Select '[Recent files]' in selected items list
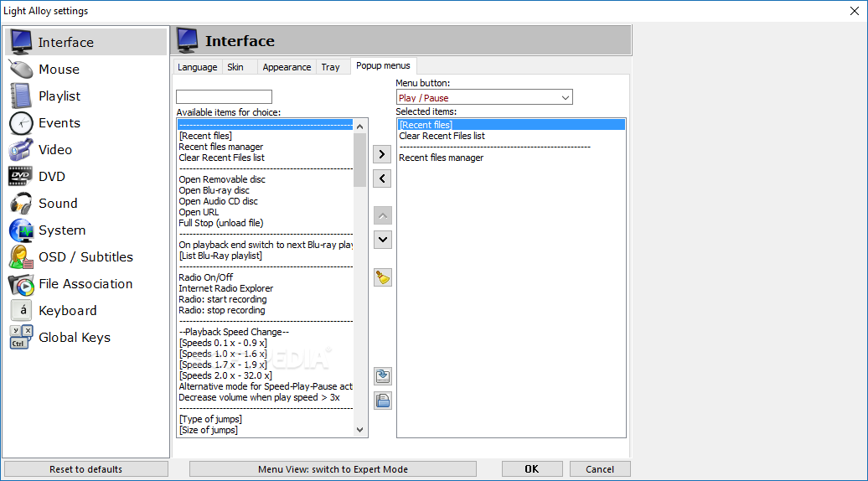 (x=511, y=125)
